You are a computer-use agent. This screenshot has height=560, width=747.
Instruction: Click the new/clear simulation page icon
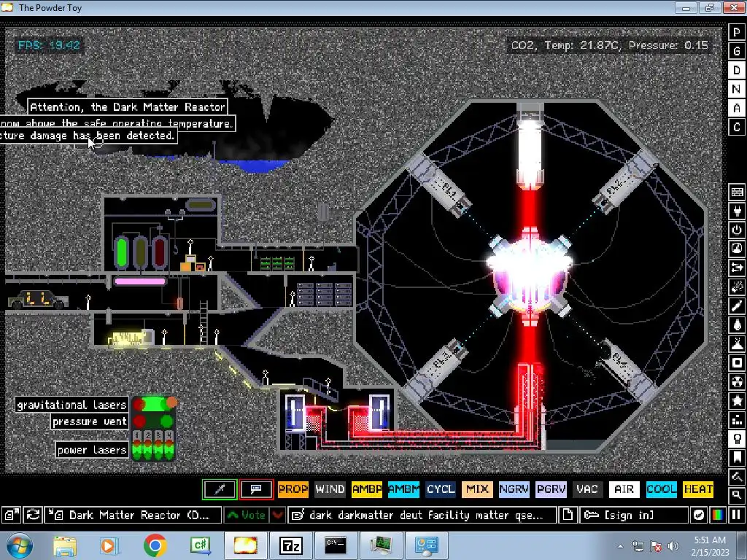point(568,515)
